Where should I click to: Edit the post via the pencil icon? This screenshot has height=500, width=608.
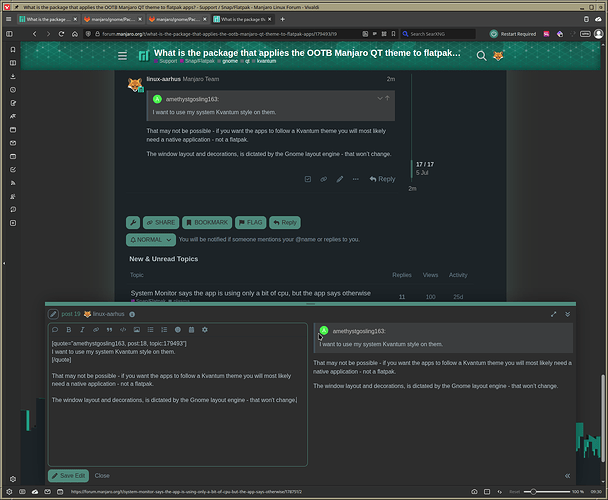[340, 179]
